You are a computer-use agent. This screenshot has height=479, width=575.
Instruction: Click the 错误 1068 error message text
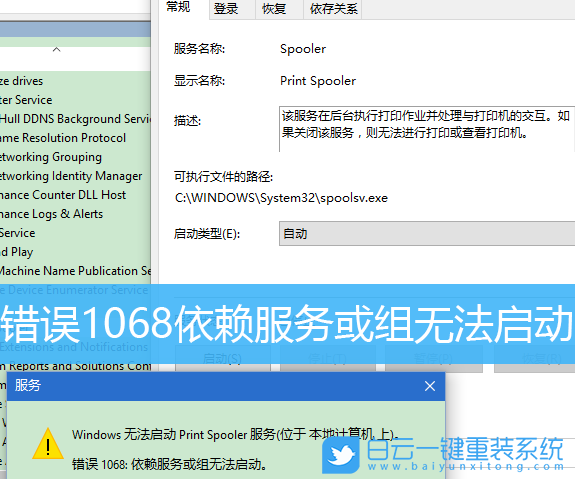(169, 464)
